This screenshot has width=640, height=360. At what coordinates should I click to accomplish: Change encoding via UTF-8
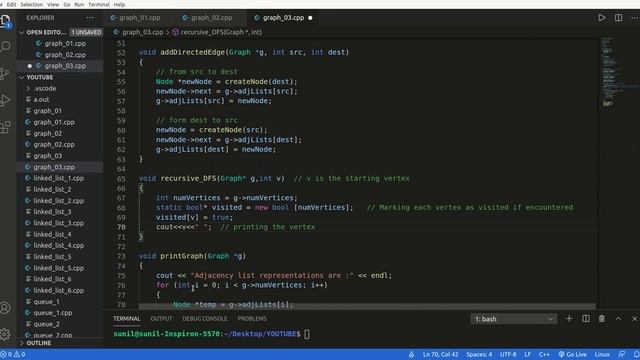(x=508, y=354)
